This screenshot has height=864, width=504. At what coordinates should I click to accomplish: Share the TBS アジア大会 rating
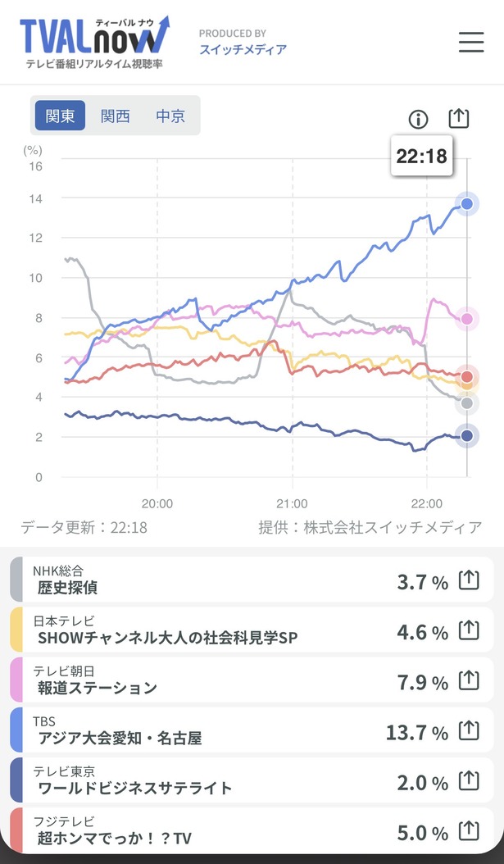coord(469,730)
